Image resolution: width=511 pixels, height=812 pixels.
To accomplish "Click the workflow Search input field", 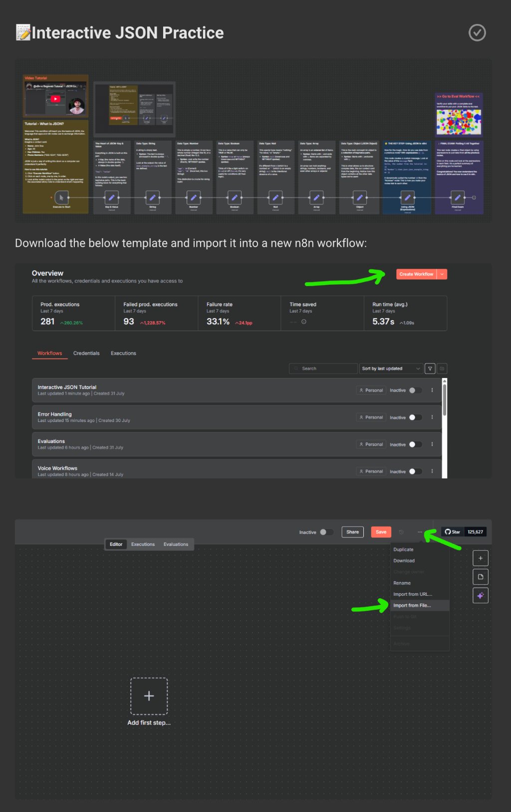I will click(323, 369).
